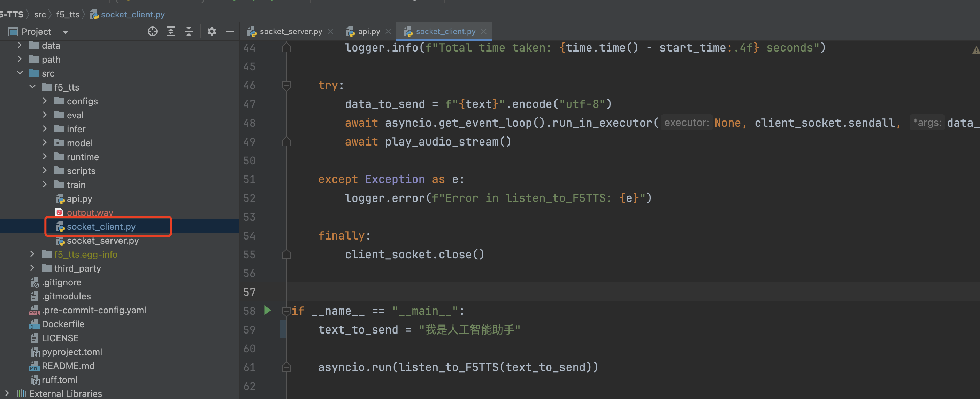Hide the Project tool window with minus icon
Image resolution: width=980 pixels, height=399 pixels.
pyautogui.click(x=230, y=32)
